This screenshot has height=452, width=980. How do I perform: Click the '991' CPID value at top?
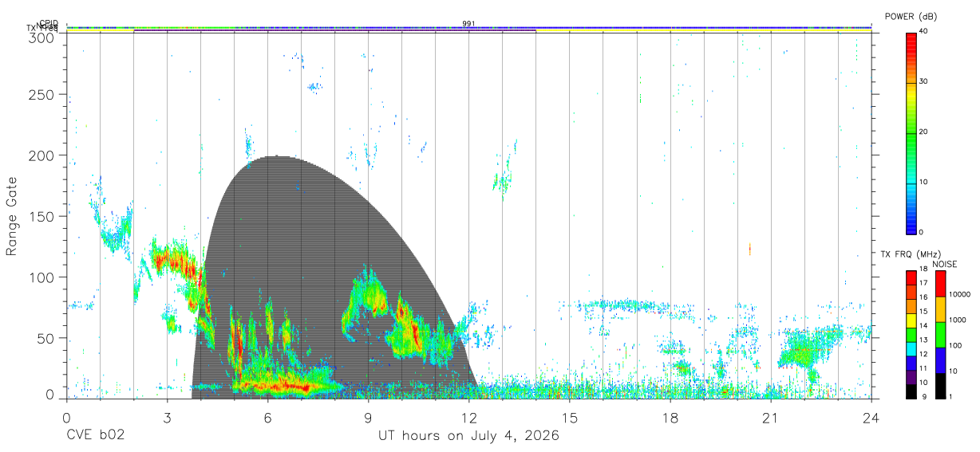[468, 24]
